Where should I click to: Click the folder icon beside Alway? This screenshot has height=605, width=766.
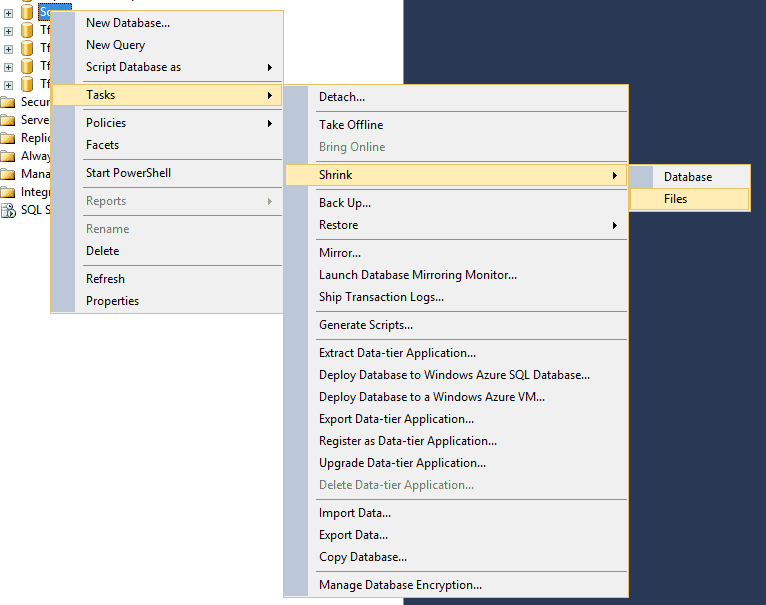pyautogui.click(x=8, y=156)
